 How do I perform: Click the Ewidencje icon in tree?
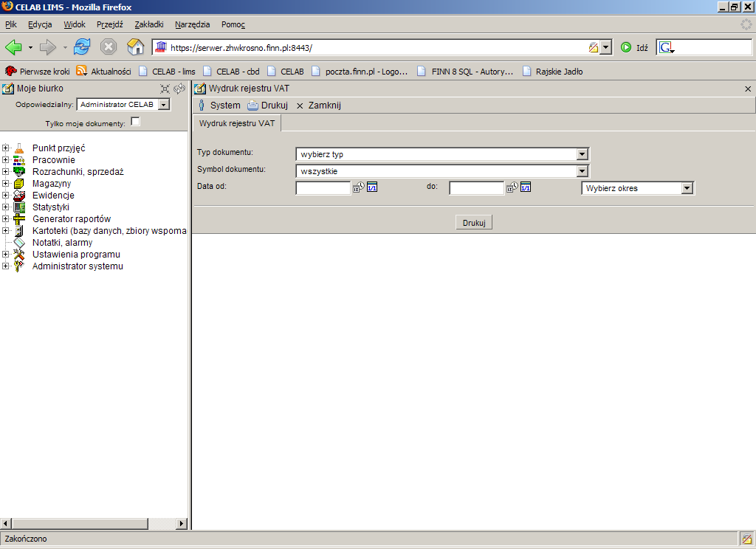(18, 196)
